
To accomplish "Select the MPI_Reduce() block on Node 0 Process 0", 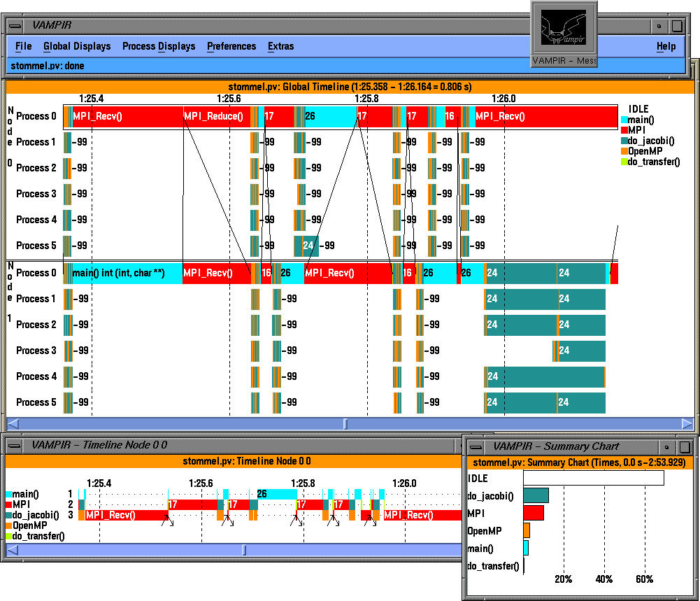I will click(x=217, y=117).
